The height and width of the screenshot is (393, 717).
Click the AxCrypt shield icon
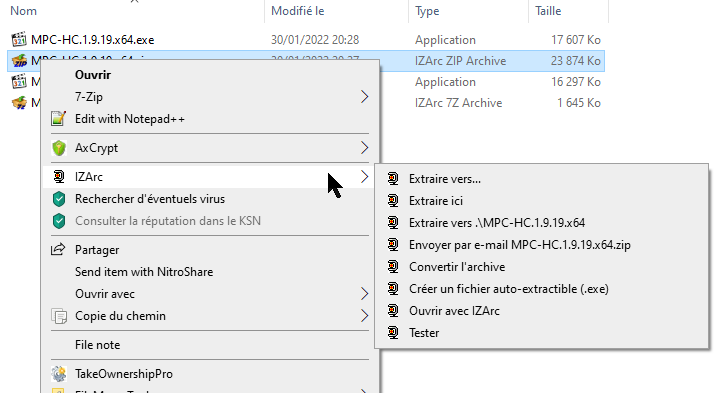click(x=59, y=148)
